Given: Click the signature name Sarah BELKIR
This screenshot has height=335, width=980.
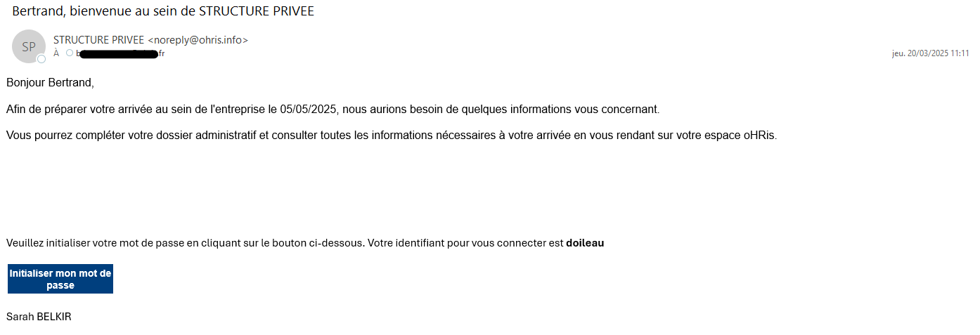Looking at the screenshot, I should click(39, 317).
